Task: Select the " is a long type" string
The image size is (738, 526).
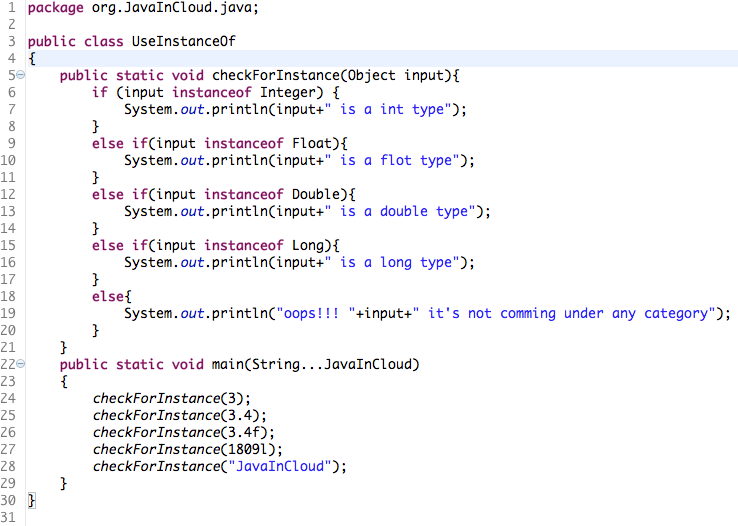Action: pos(392,263)
